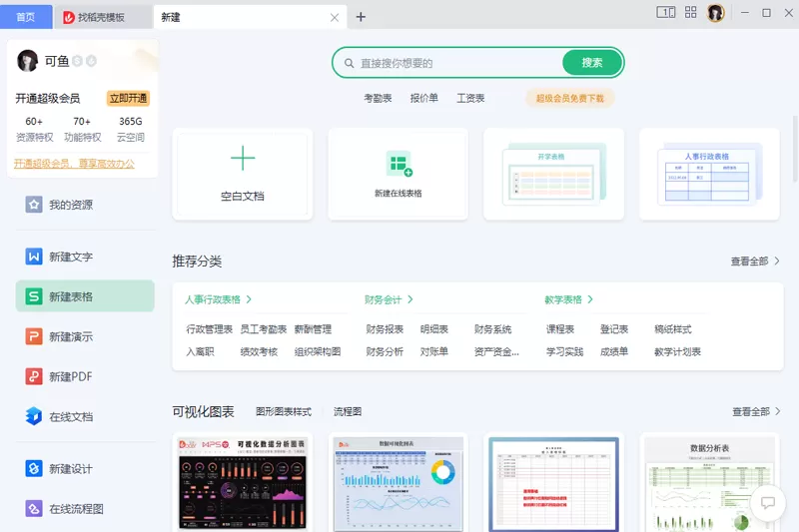Click the new online spreadsheet grid icon
The width and height of the screenshot is (799, 532).
coord(399,164)
